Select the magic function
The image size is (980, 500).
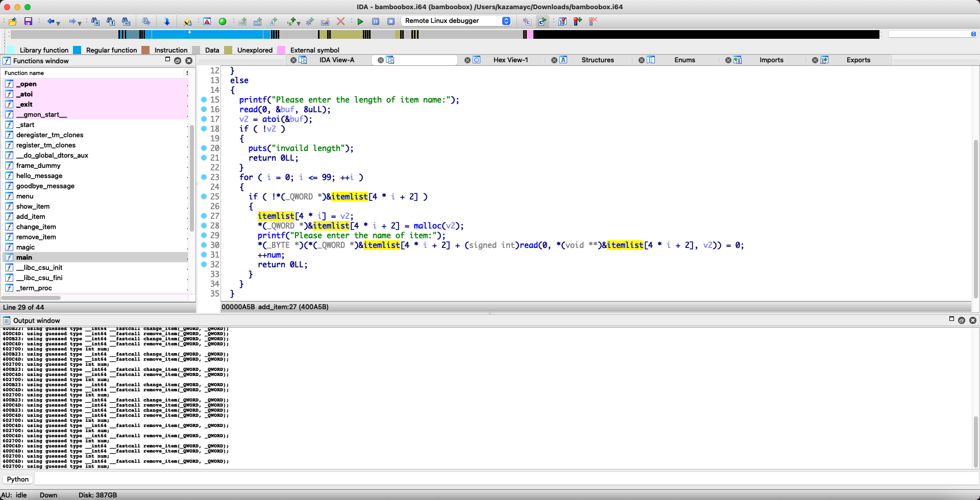95,247
